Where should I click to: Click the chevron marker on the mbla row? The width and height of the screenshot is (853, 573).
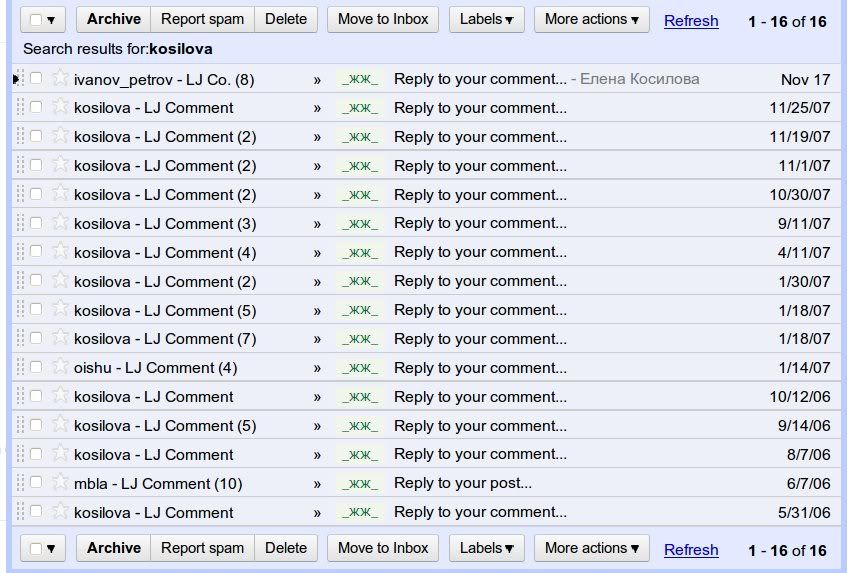pyautogui.click(x=317, y=484)
